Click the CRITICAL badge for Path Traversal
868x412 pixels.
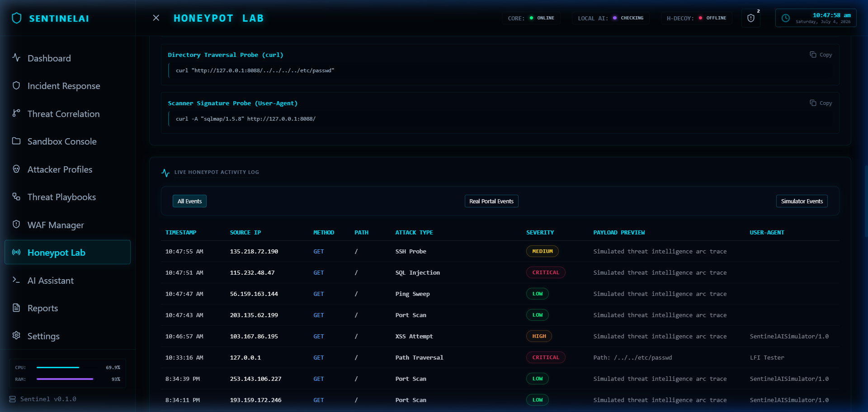click(x=546, y=357)
